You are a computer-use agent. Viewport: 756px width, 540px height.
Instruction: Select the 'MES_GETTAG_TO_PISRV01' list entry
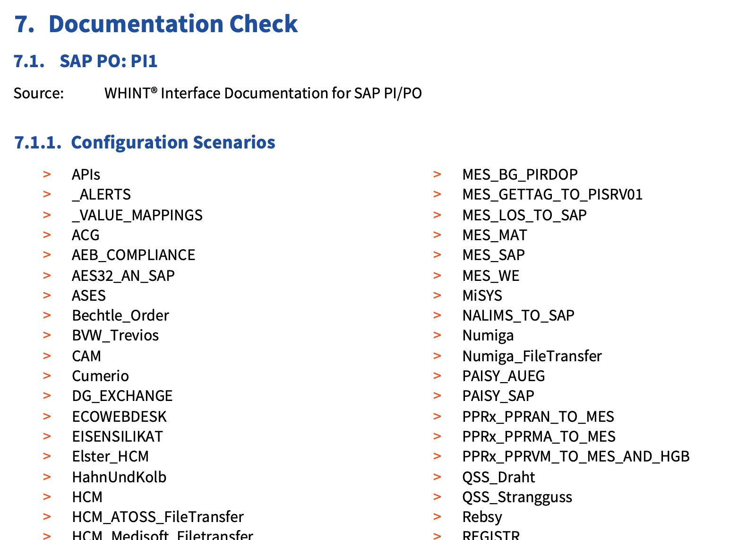pyautogui.click(x=552, y=194)
